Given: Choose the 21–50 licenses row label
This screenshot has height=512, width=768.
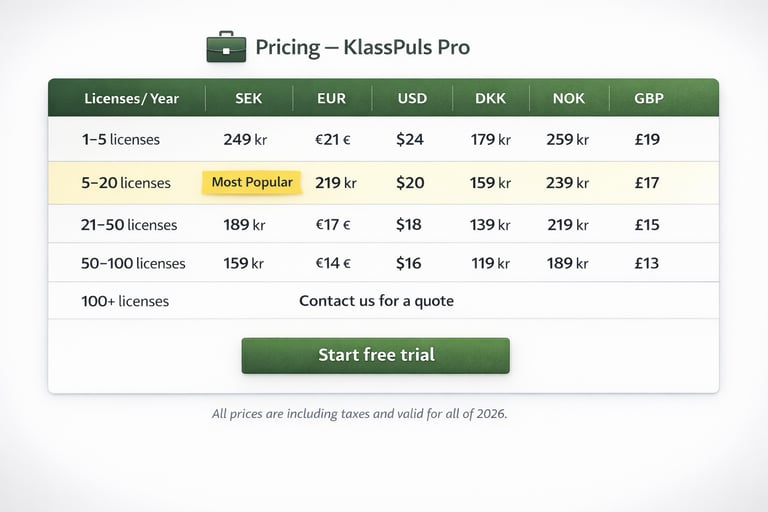Looking at the screenshot, I should (129, 225).
